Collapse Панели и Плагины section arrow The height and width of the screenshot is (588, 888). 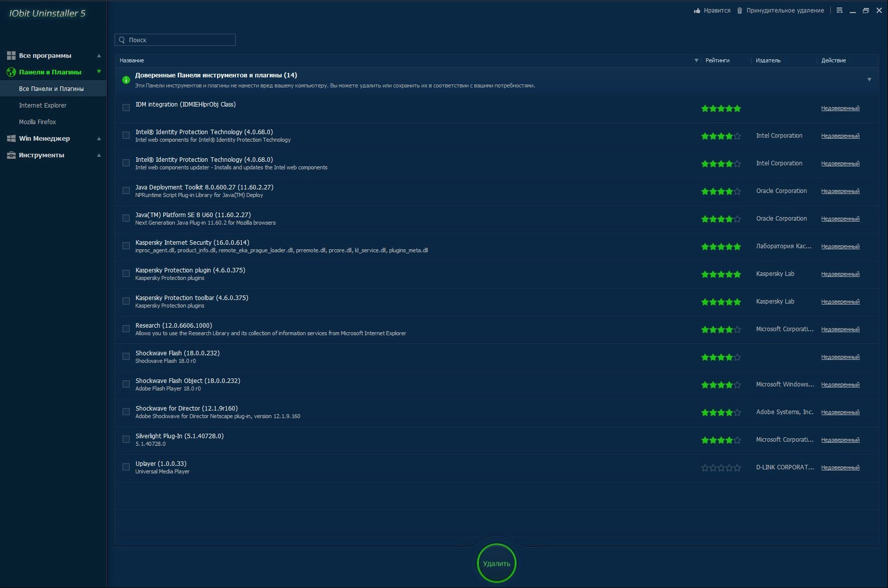click(99, 72)
